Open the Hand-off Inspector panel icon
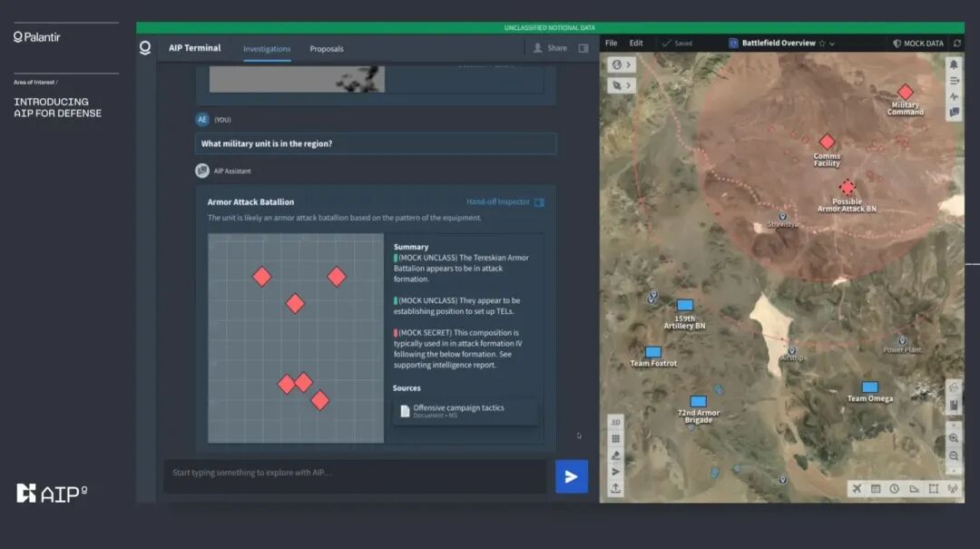Image resolution: width=980 pixels, height=549 pixels. (x=539, y=202)
